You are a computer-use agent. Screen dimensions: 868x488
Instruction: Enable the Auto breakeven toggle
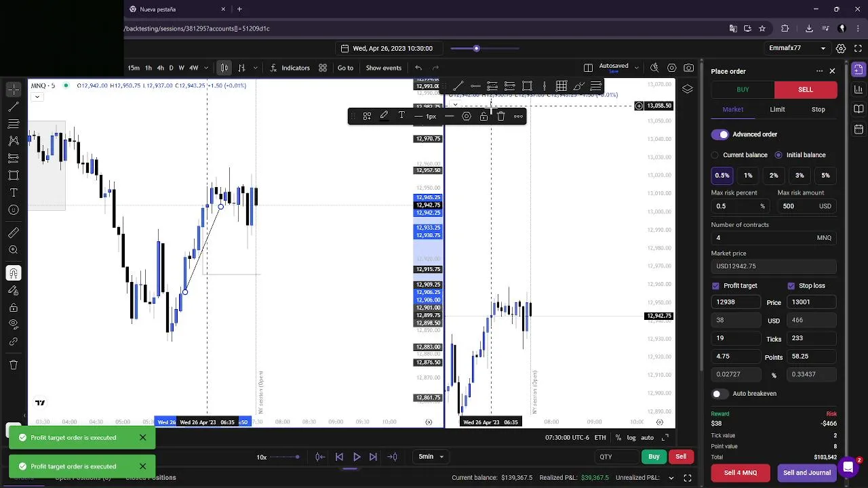coord(719,394)
